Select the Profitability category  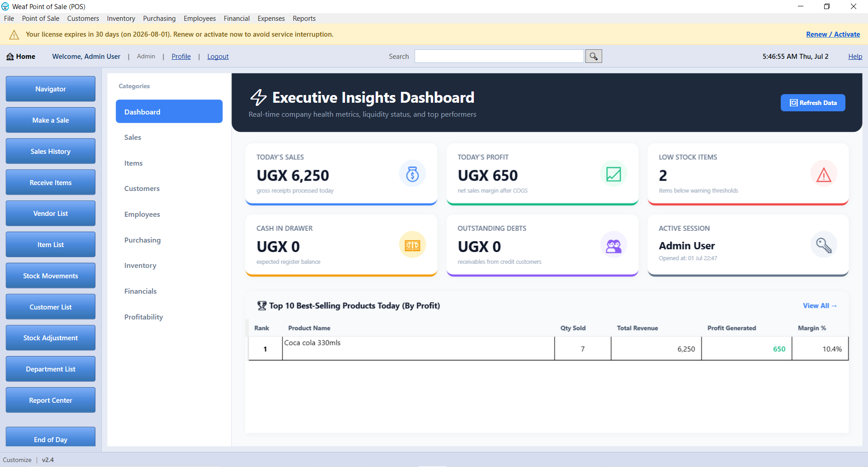(x=169, y=317)
